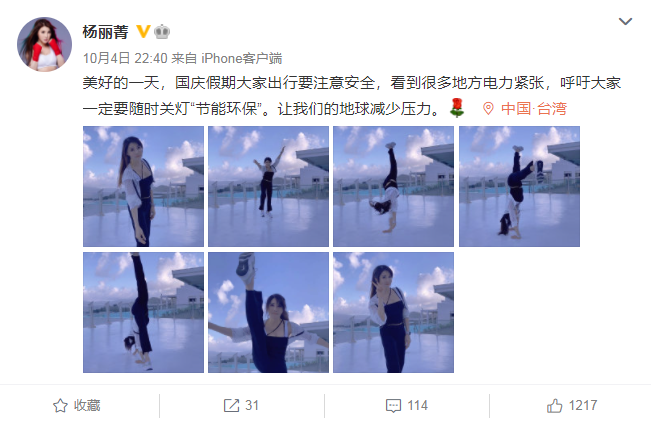Screen dimensions: 651x422
Task: Click the crown membership badge icon
Action: pos(162,32)
